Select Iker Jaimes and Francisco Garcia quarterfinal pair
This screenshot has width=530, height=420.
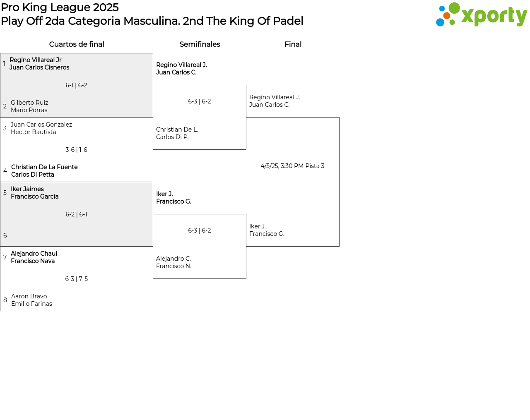click(35, 193)
